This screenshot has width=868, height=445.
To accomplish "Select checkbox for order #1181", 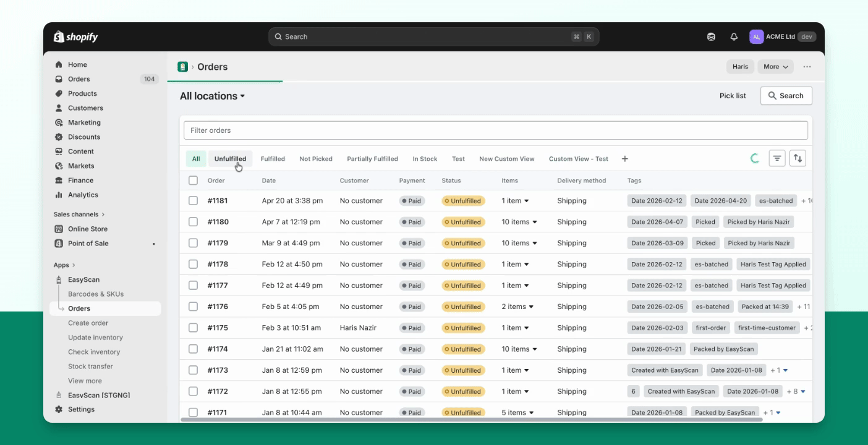I will click(x=193, y=200).
